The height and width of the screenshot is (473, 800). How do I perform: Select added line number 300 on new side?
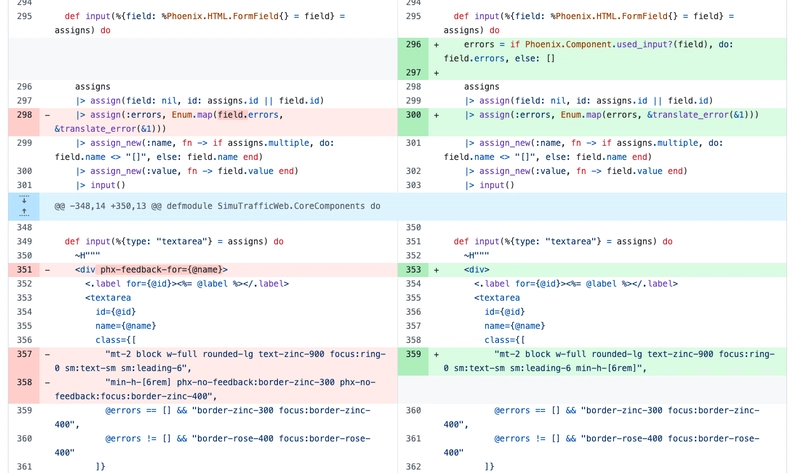point(413,115)
